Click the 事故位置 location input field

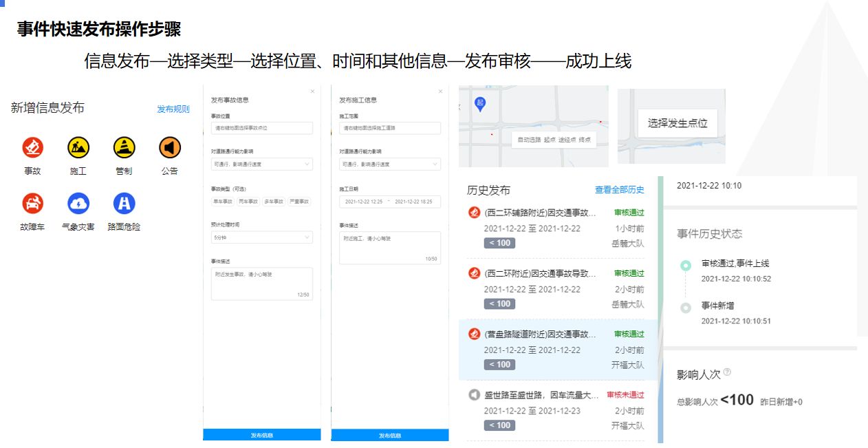click(x=261, y=128)
